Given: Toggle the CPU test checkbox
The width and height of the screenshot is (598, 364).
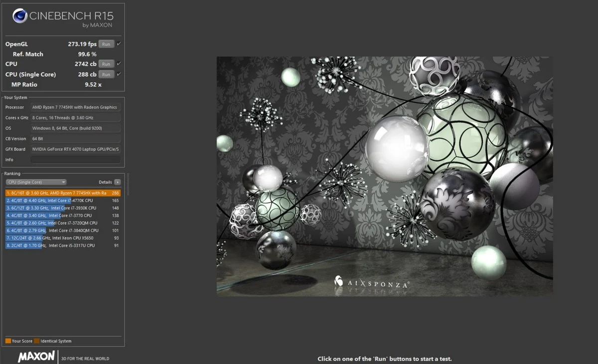Looking at the screenshot, I should coord(119,64).
